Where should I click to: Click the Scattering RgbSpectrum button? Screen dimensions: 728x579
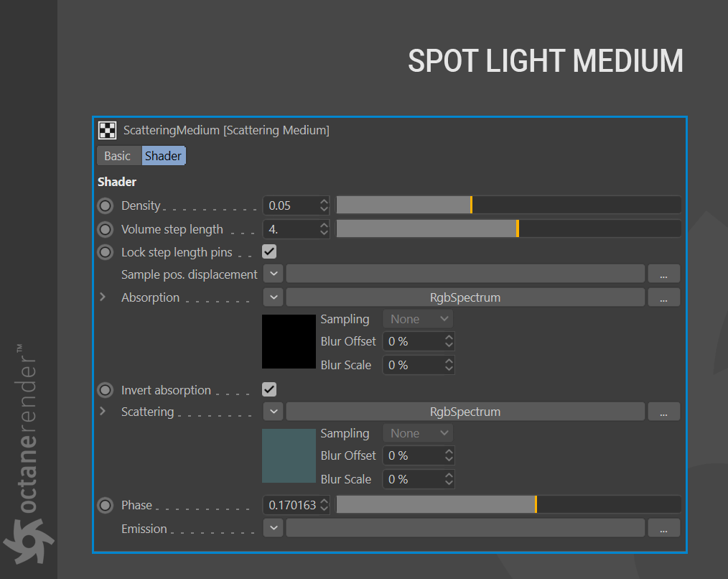click(465, 412)
